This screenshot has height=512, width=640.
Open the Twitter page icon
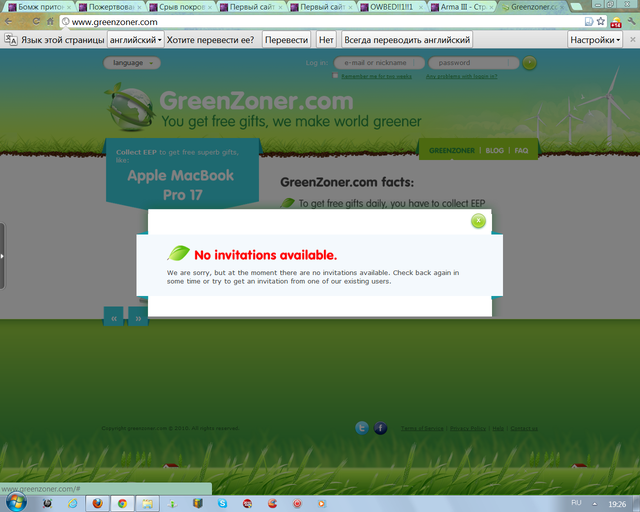coord(362,428)
